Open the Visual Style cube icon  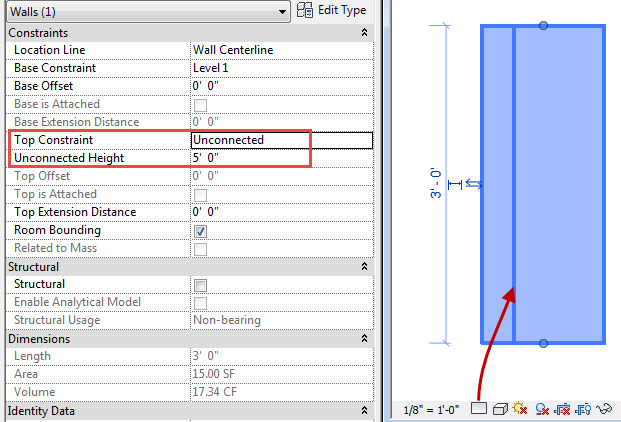point(500,409)
